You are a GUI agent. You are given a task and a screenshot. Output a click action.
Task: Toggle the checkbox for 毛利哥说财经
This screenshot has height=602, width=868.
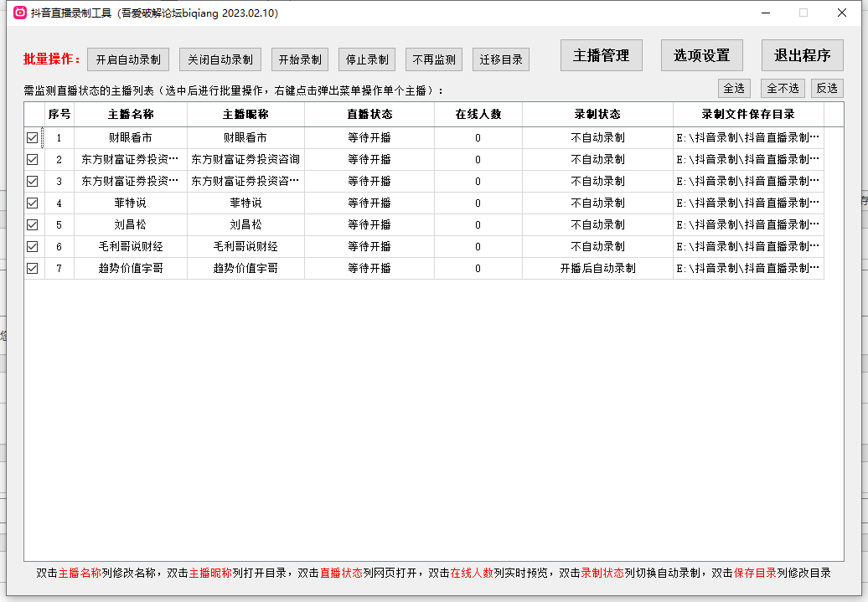coord(32,246)
